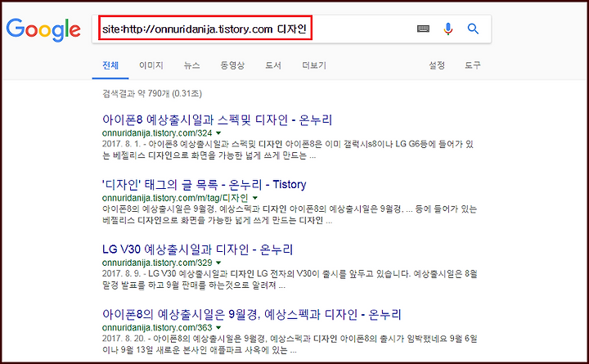Select the 전체 results tab

[x=110, y=65]
